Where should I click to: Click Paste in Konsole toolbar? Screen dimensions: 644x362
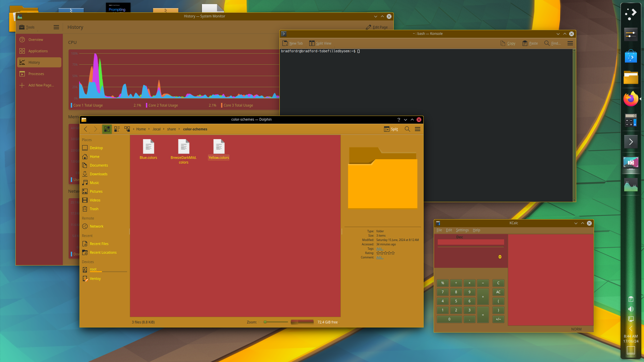point(530,43)
